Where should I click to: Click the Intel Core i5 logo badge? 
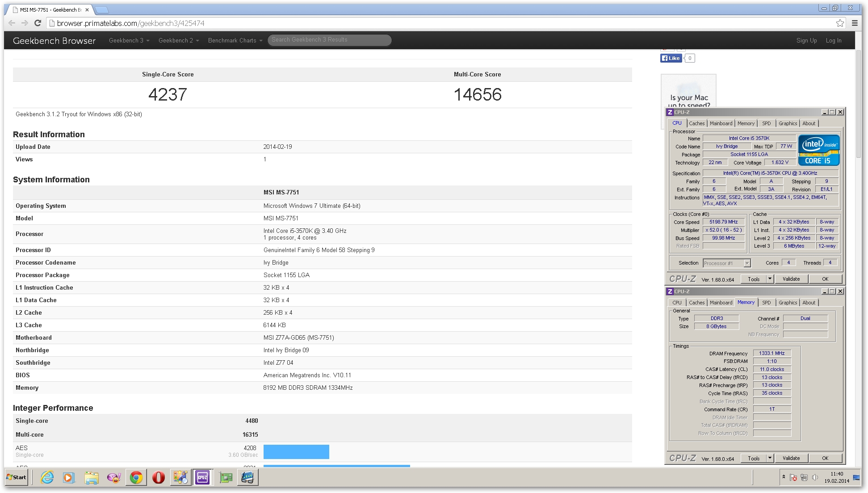819,150
